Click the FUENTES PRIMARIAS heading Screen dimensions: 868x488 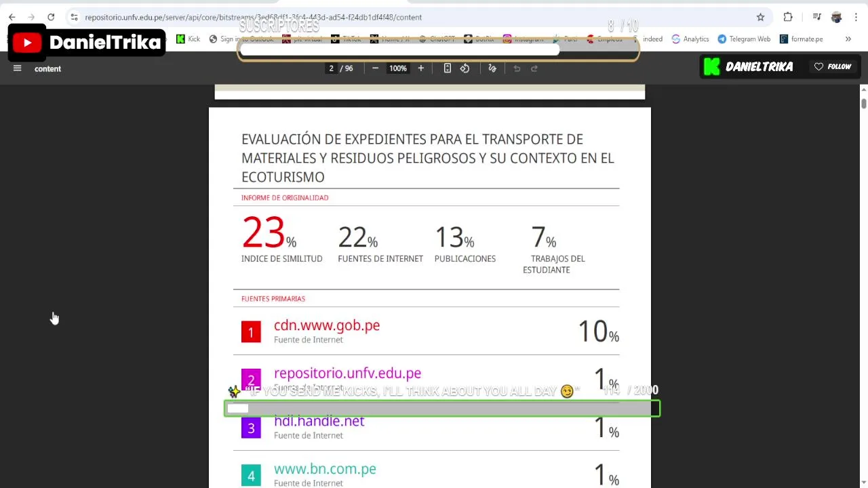[x=273, y=299]
